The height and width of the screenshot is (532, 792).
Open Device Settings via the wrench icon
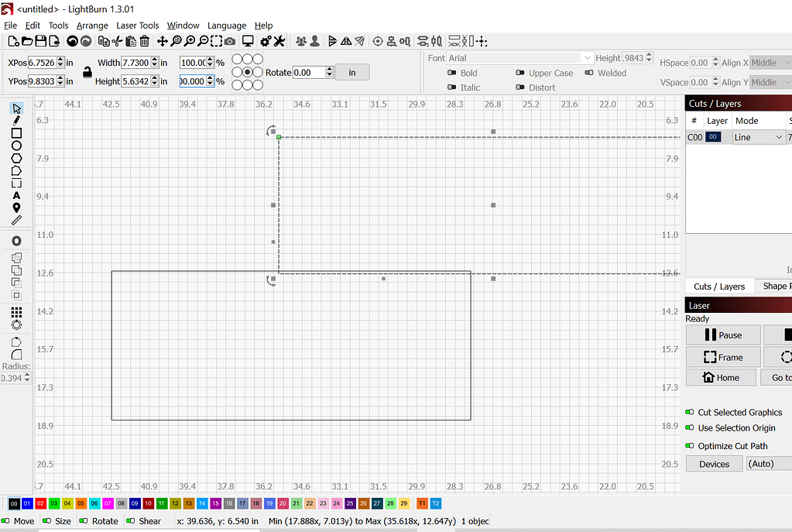(278, 40)
